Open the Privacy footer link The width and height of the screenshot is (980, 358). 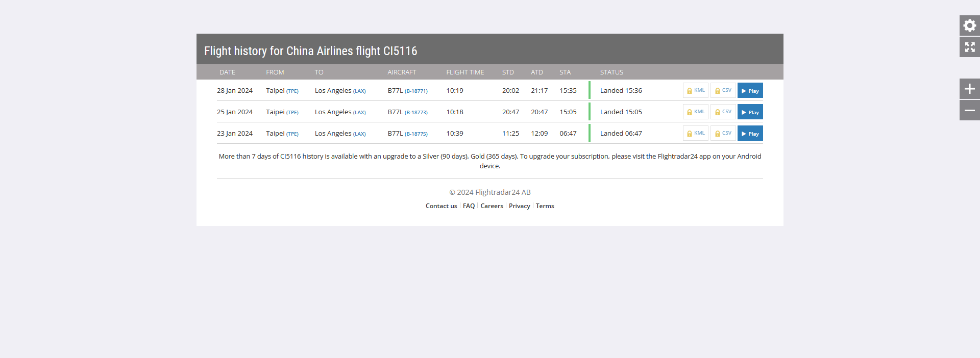520,206
